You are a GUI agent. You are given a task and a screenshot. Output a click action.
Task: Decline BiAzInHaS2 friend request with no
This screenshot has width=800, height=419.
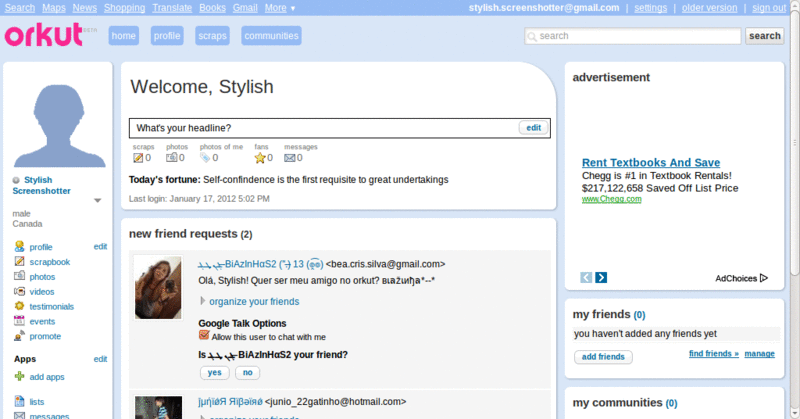pos(247,373)
